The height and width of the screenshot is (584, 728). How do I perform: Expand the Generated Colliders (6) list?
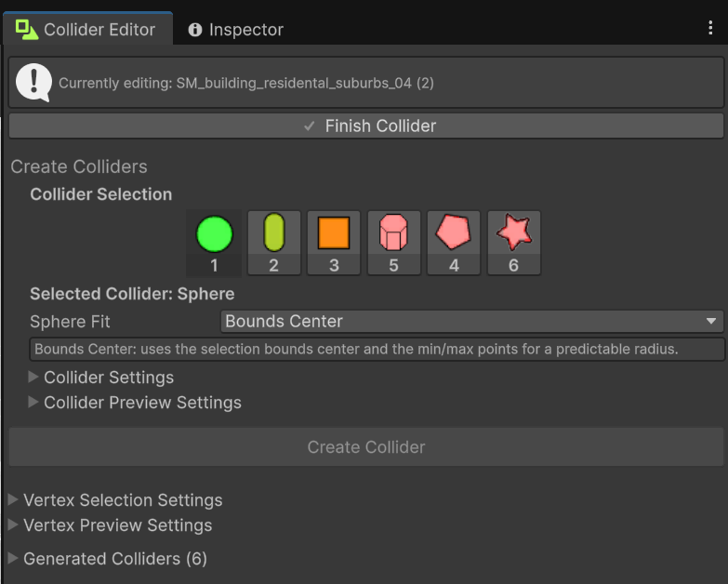(x=108, y=559)
